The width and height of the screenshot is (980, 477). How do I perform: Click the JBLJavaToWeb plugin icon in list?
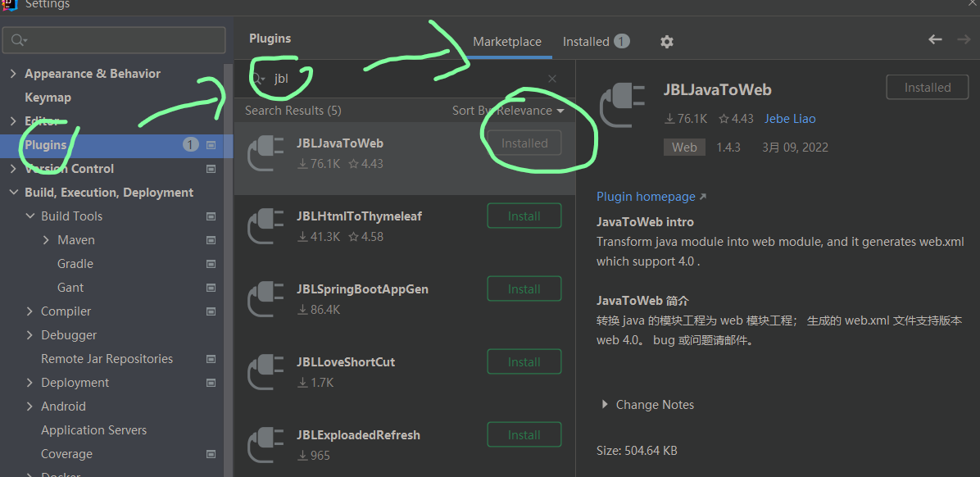click(x=266, y=153)
